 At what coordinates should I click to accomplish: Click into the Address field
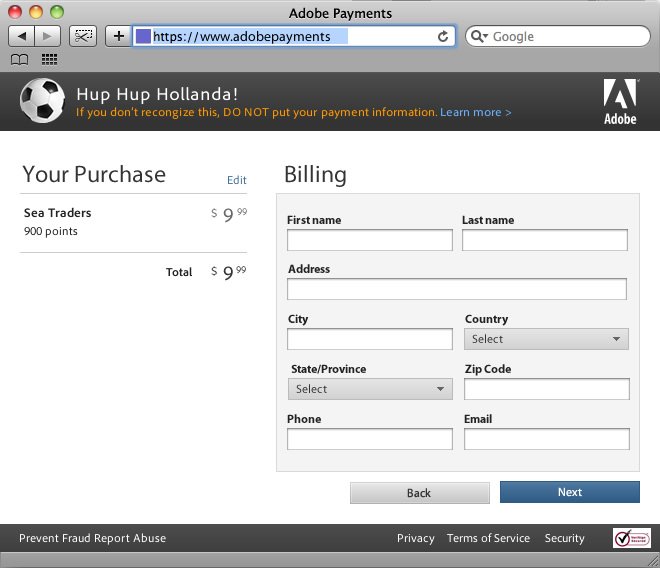tap(457, 289)
